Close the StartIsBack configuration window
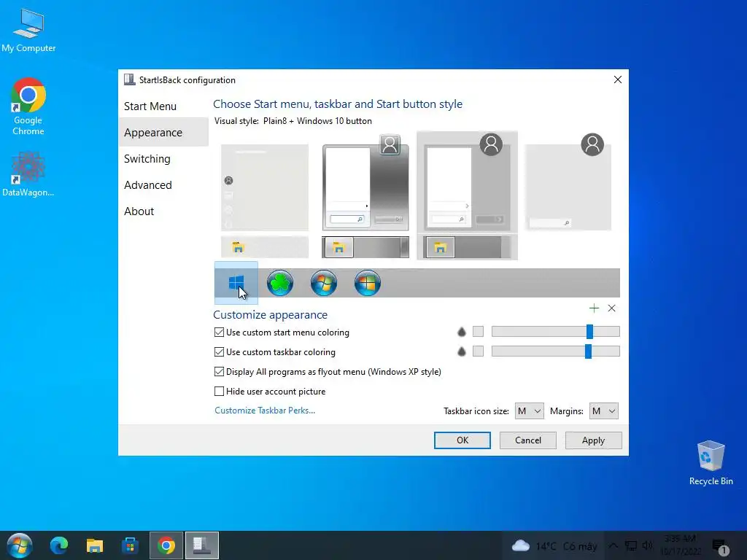The width and height of the screenshot is (747, 560). coord(617,79)
